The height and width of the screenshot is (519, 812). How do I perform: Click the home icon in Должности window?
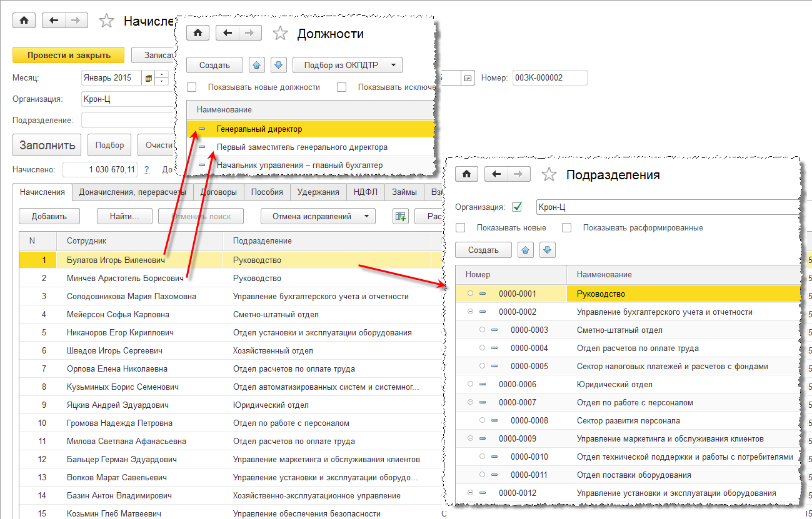pos(197,33)
